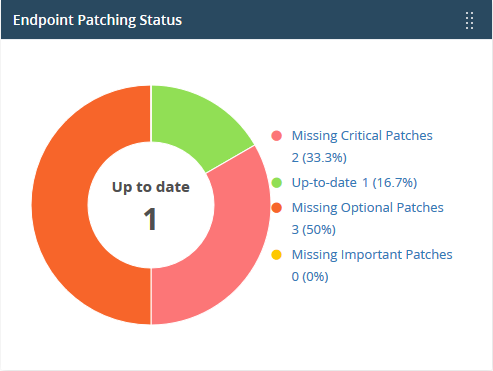Click the green Up-to-date donut segment

point(195,125)
